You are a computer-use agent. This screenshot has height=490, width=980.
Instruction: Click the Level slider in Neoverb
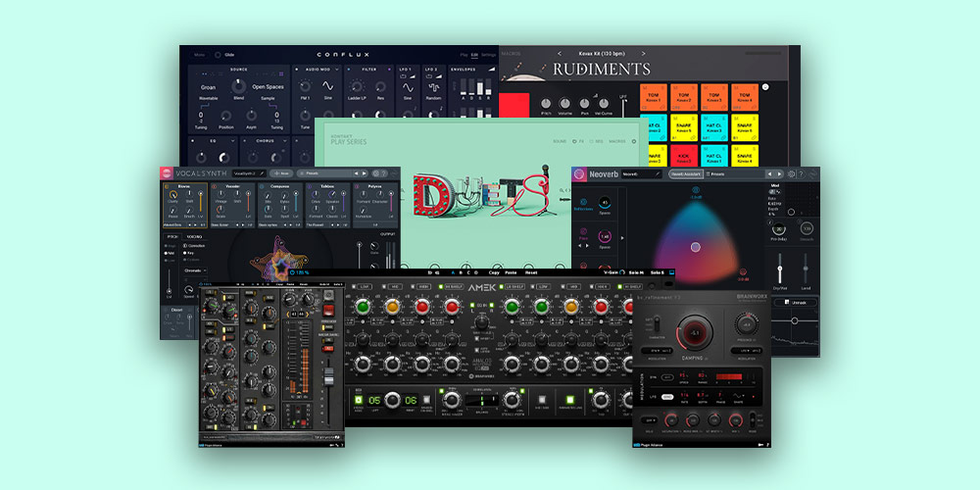click(805, 269)
